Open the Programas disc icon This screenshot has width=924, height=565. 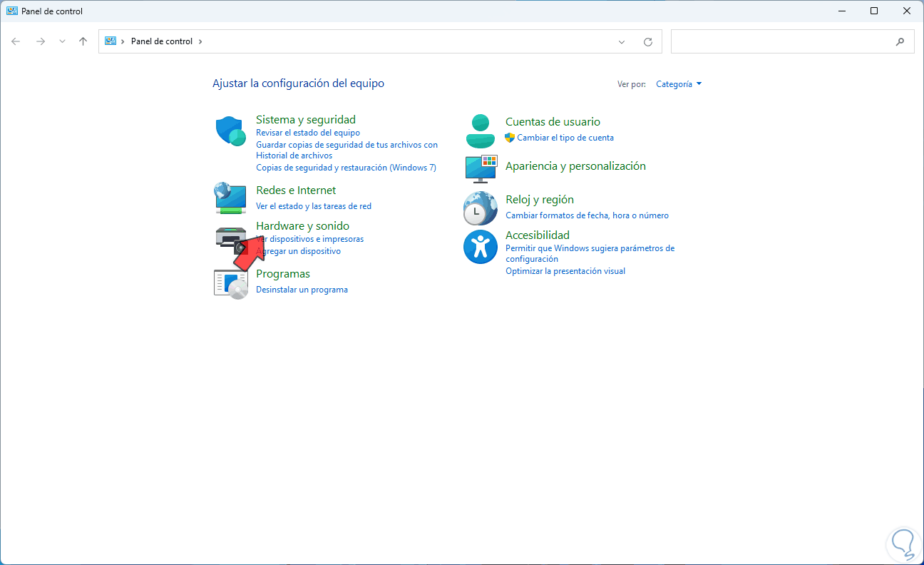click(x=231, y=283)
